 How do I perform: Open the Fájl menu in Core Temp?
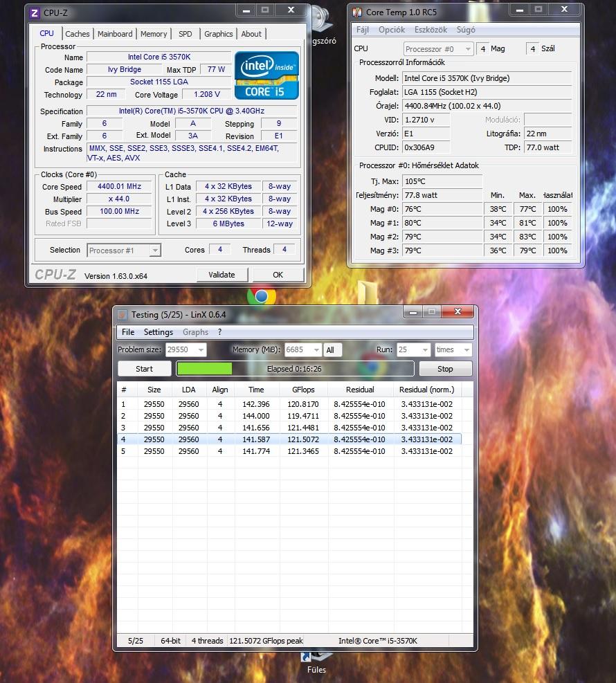[363, 30]
